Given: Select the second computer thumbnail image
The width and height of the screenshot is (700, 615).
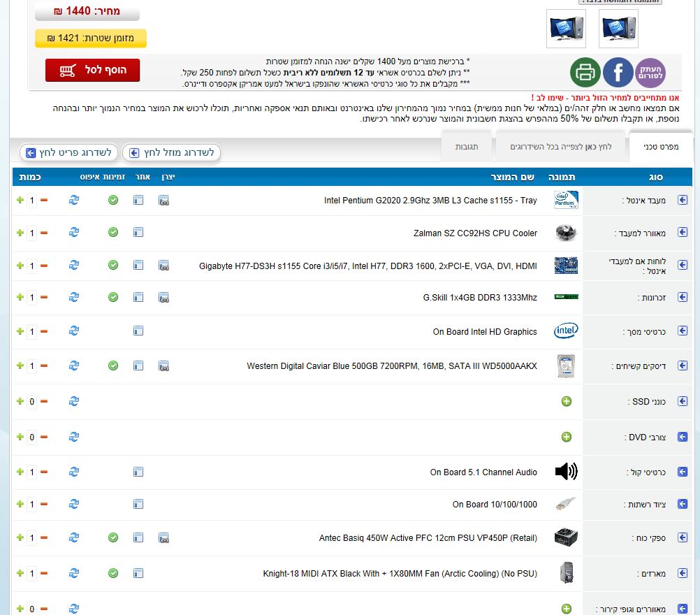Looking at the screenshot, I should [x=567, y=29].
